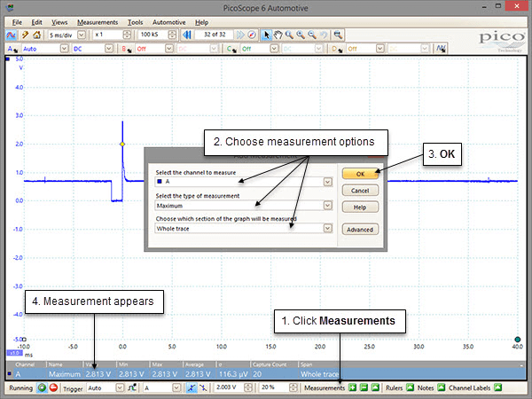532x399 pixels.
Task: Click the yellow trigger diamond marker
Action: pos(122,145)
